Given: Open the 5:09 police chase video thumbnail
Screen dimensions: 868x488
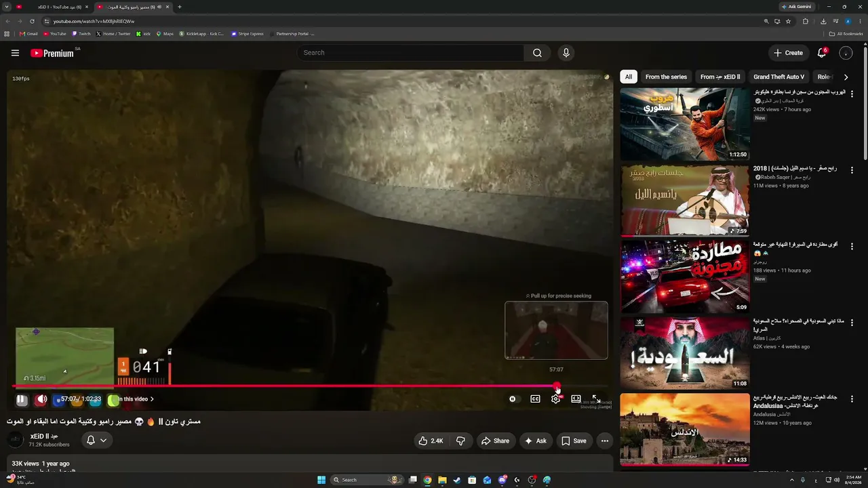Looking at the screenshot, I should pyautogui.click(x=685, y=277).
